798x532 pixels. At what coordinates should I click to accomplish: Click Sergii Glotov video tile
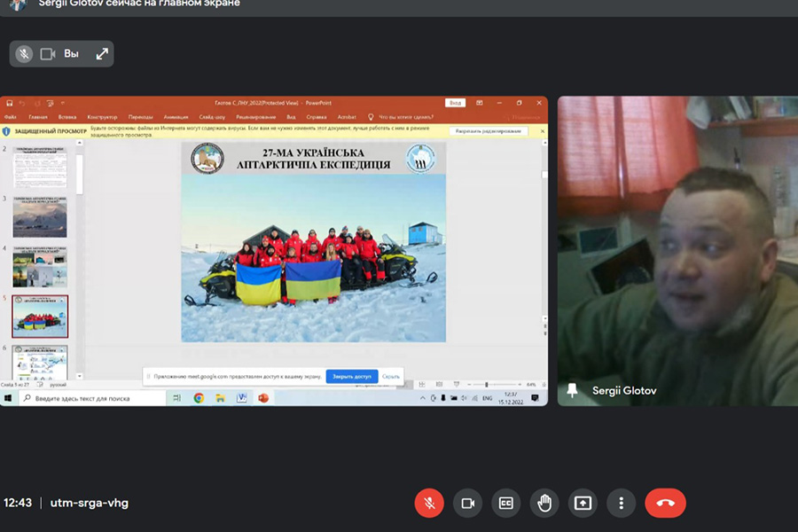(677, 251)
